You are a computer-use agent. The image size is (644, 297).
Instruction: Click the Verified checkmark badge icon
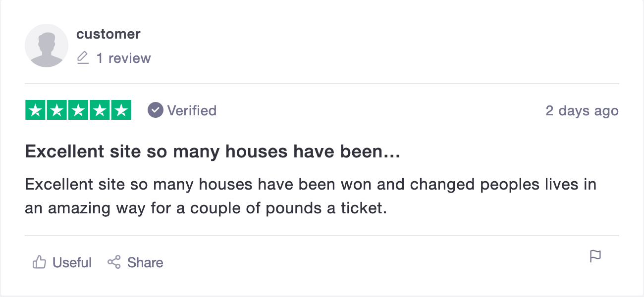[x=156, y=110]
